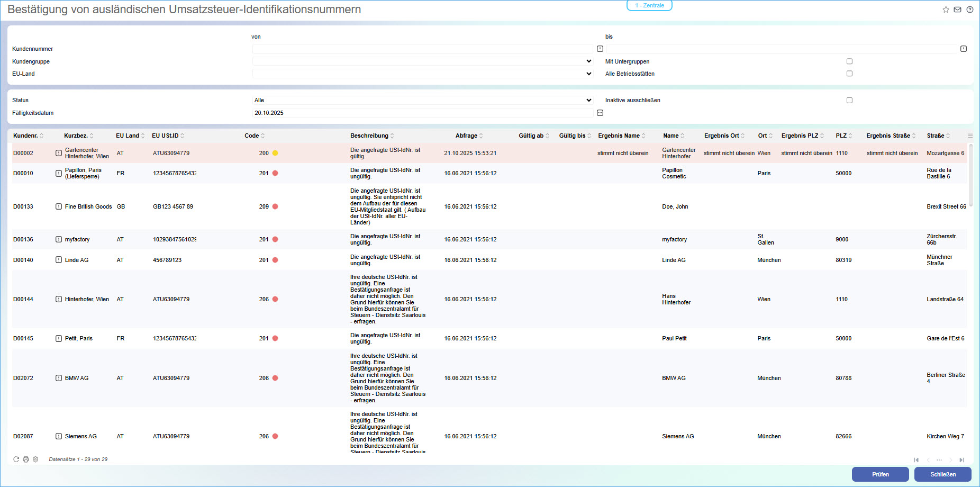Add this page to favorites with the star
Image resolution: width=980 pixels, height=487 pixels.
946,10
